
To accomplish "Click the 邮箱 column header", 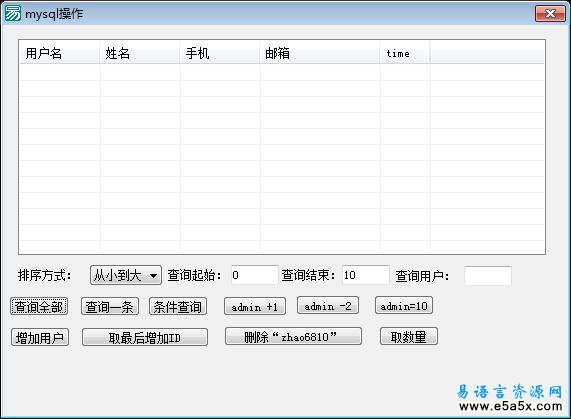I will point(320,53).
